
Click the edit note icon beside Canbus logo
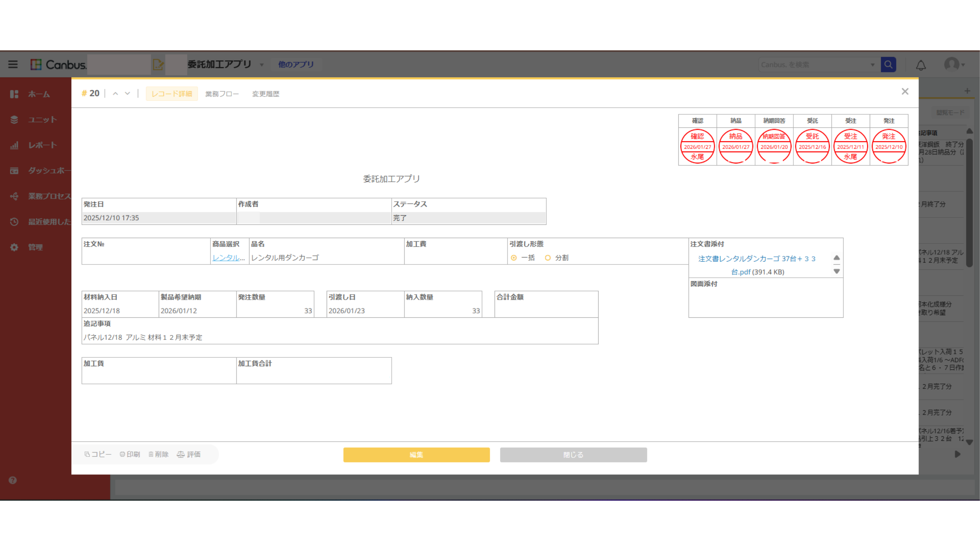(158, 64)
